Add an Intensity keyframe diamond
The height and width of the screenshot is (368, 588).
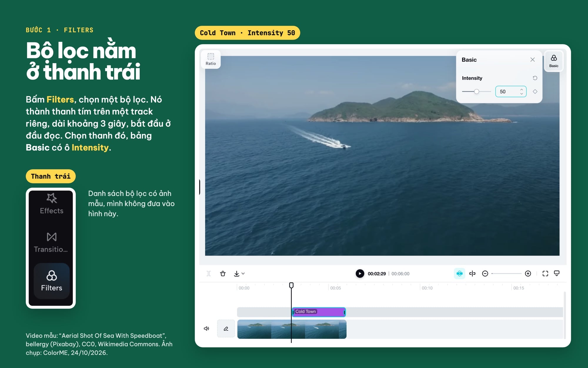pyautogui.click(x=535, y=92)
